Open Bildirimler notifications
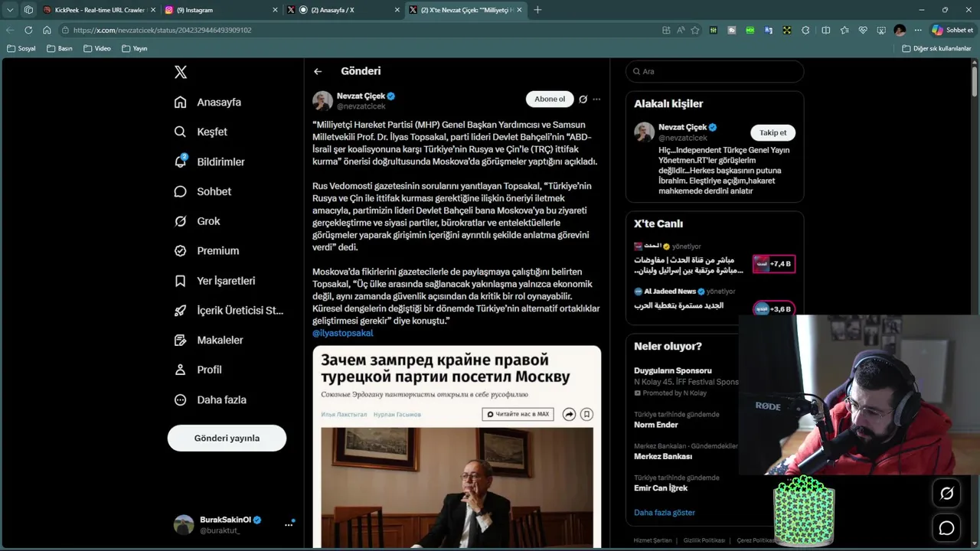 tap(209, 161)
